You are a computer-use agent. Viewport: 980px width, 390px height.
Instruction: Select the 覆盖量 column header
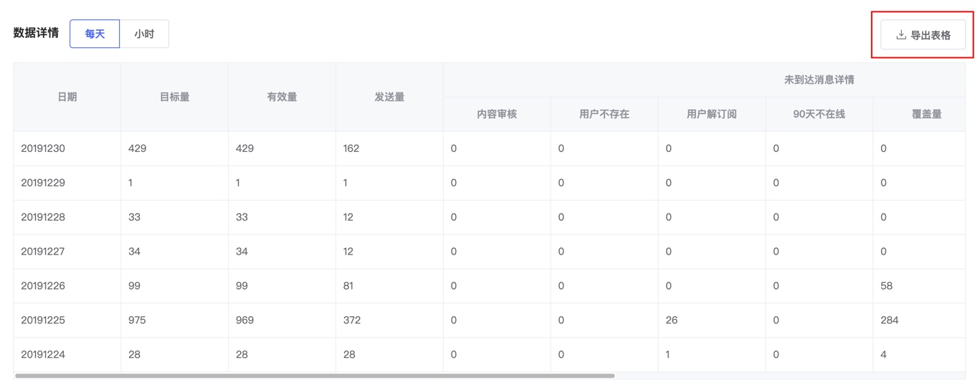pyautogui.click(x=926, y=114)
